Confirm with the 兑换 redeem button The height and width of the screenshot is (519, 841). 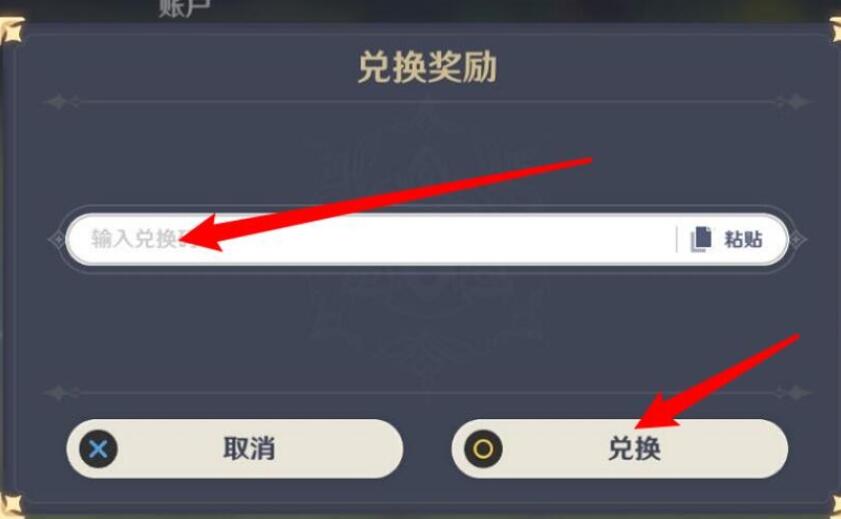[619, 448]
